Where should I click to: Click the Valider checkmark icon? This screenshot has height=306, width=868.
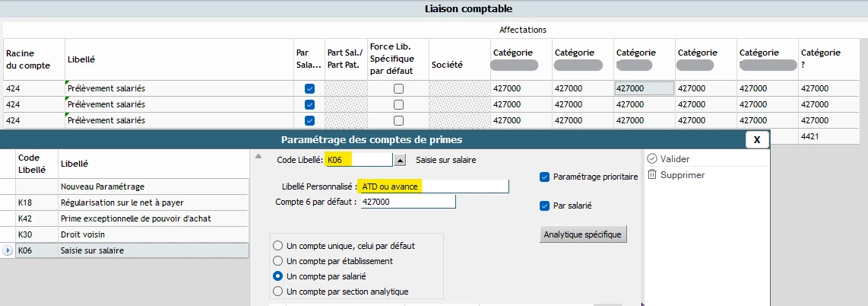pos(651,158)
